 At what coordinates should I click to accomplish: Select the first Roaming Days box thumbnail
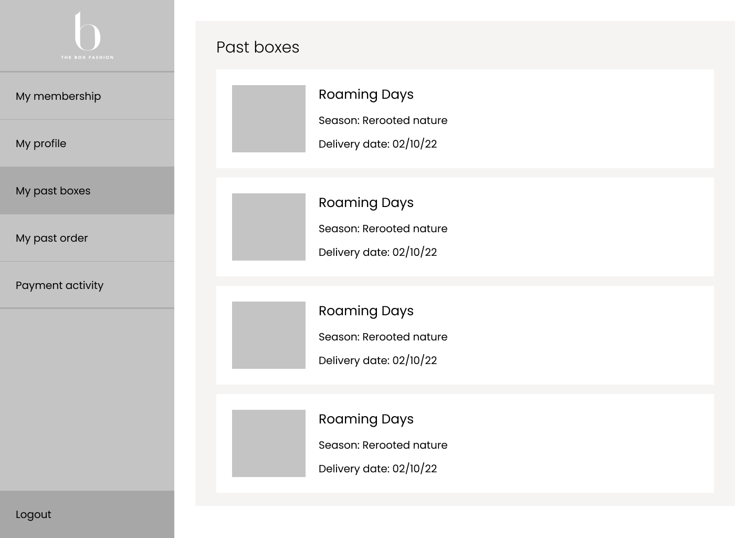(x=268, y=119)
